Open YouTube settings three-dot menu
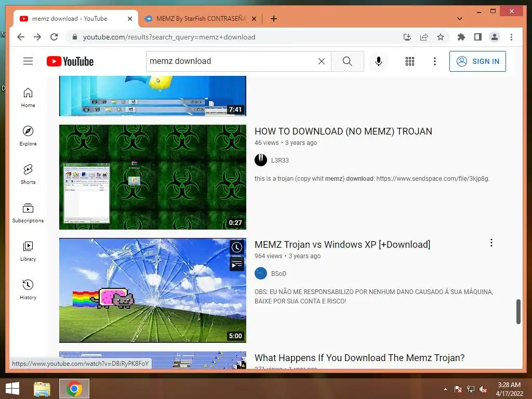532x399 pixels. click(x=435, y=61)
